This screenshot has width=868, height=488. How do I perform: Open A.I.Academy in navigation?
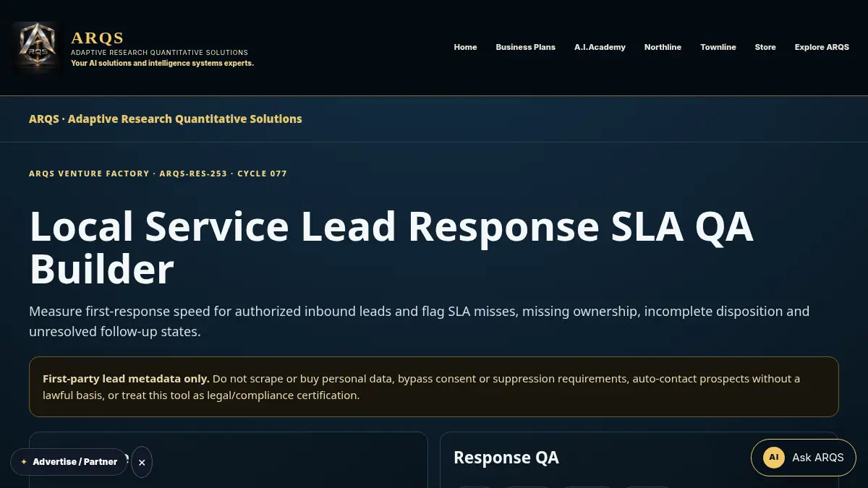(600, 47)
